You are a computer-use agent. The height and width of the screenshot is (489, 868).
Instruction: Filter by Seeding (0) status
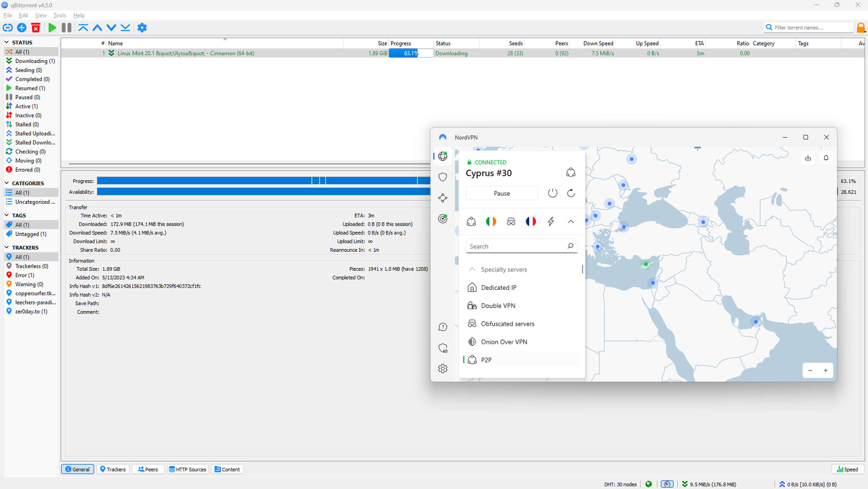(x=31, y=70)
